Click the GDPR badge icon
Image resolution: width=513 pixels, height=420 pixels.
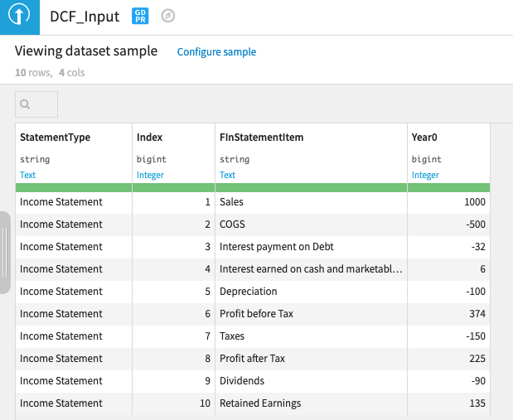140,17
